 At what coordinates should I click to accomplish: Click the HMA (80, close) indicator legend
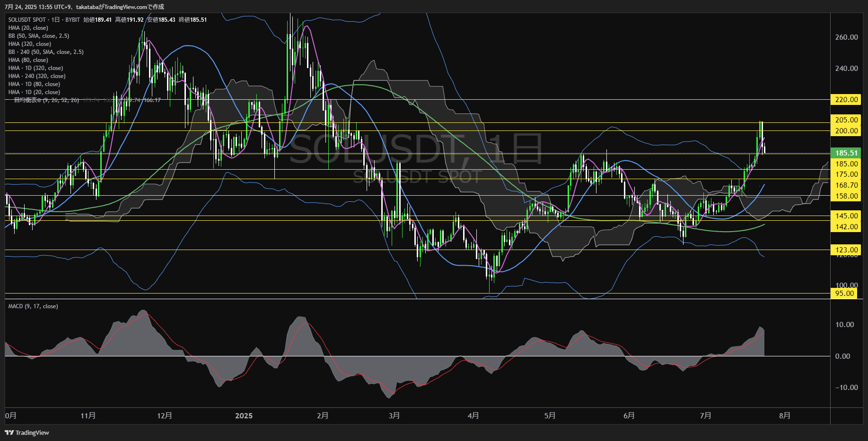(28, 60)
